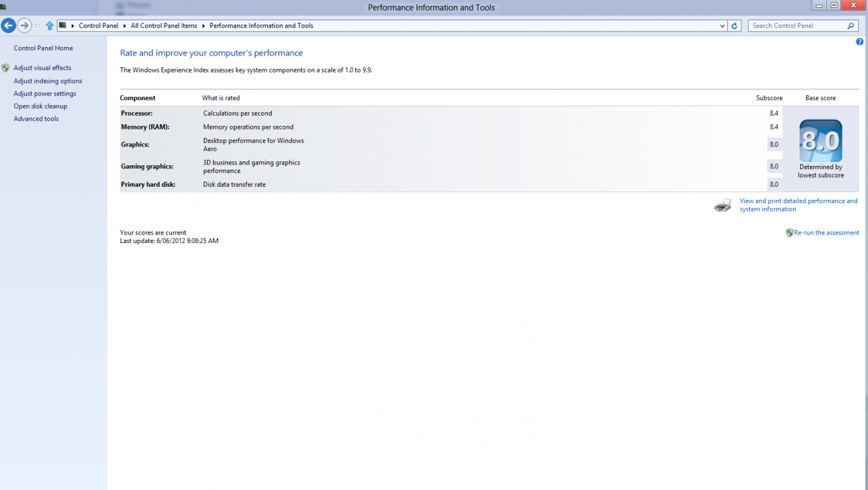The width and height of the screenshot is (868, 490).
Task: Click Disk data transfer rate text
Action: coord(234,184)
